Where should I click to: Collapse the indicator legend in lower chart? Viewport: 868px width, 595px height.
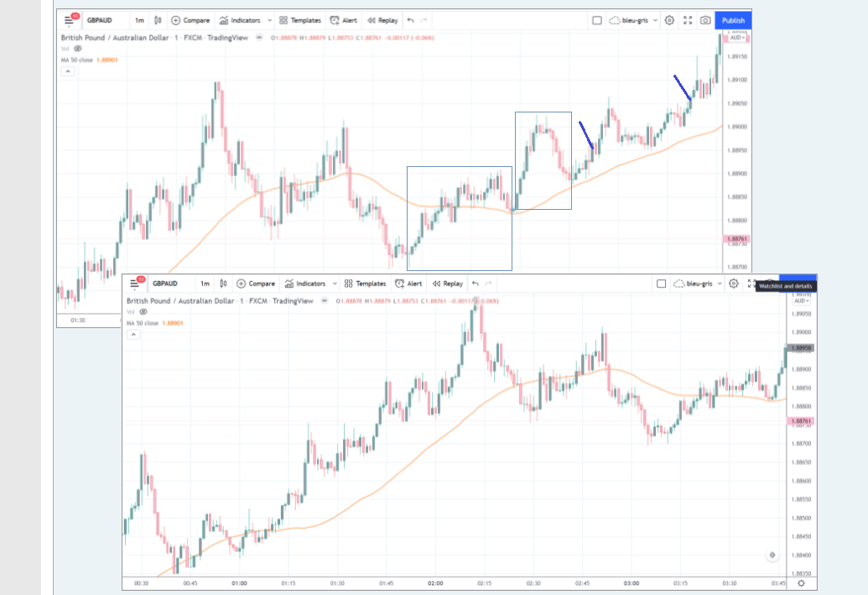[x=133, y=335]
